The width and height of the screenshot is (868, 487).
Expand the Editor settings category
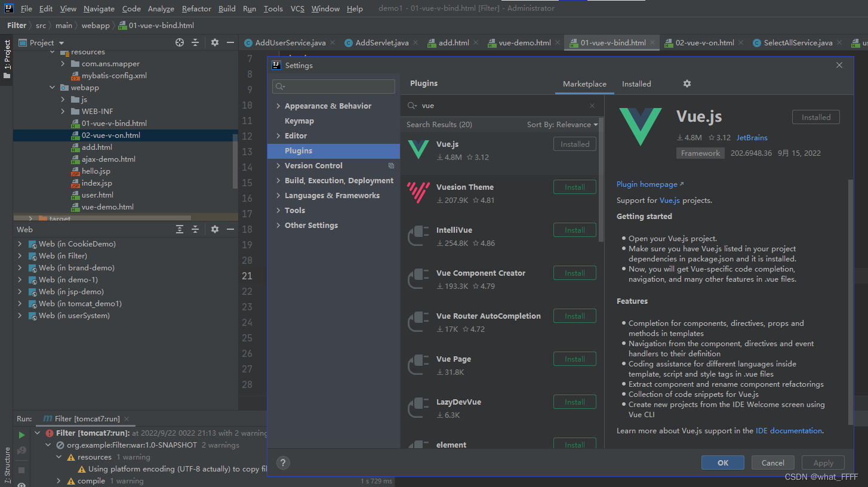pos(278,136)
